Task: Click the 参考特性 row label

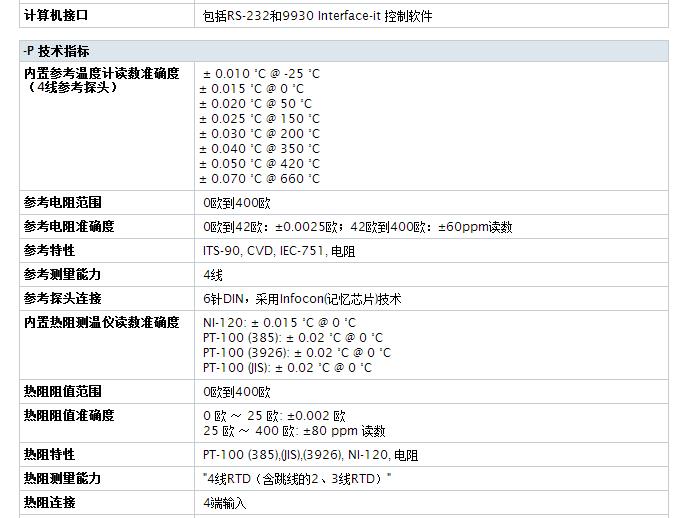Action: point(50,251)
